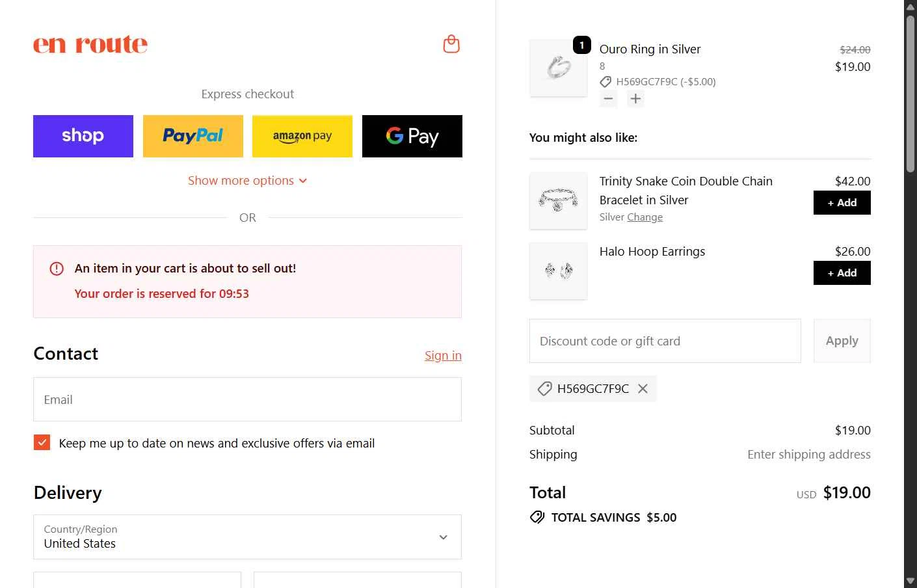The image size is (917, 588).
Task: Open the Sign in link
Action: 443,355
